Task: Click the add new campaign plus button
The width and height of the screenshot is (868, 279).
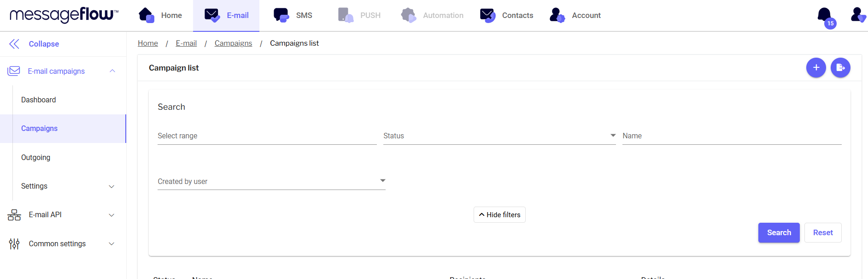Action: 815,68
